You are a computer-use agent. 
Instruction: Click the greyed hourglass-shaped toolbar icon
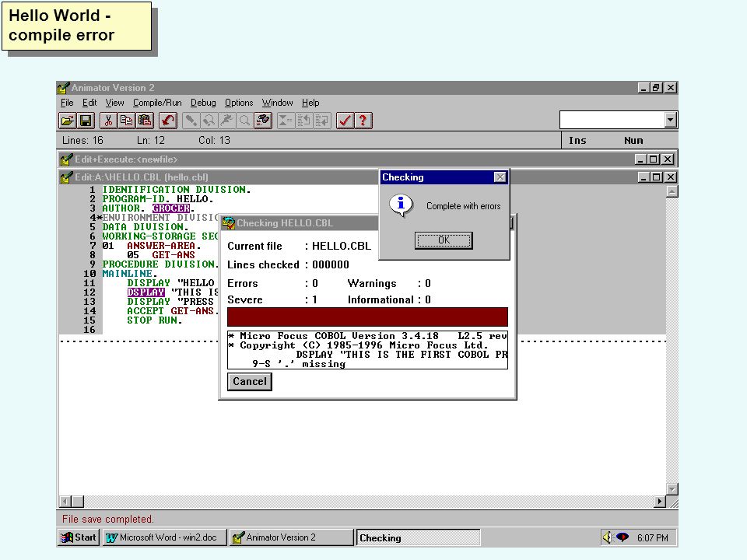(286, 121)
